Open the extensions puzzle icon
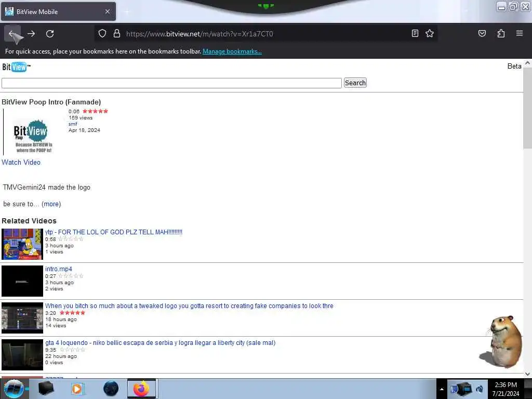The image size is (532, 399). (501, 33)
